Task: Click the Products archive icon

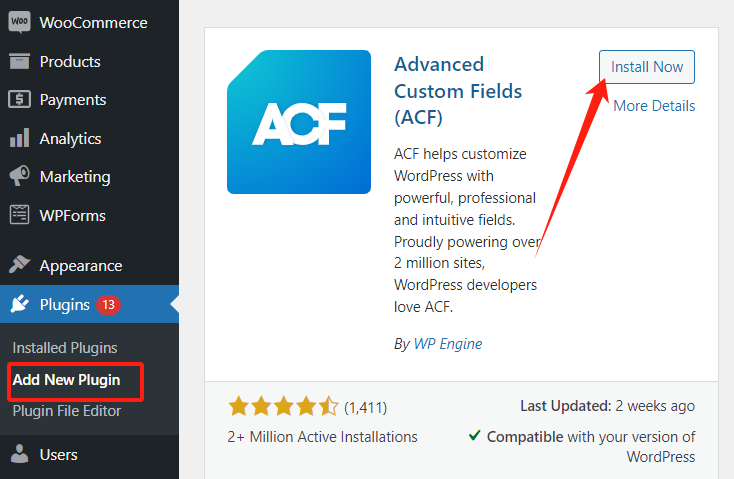Action: [x=19, y=61]
